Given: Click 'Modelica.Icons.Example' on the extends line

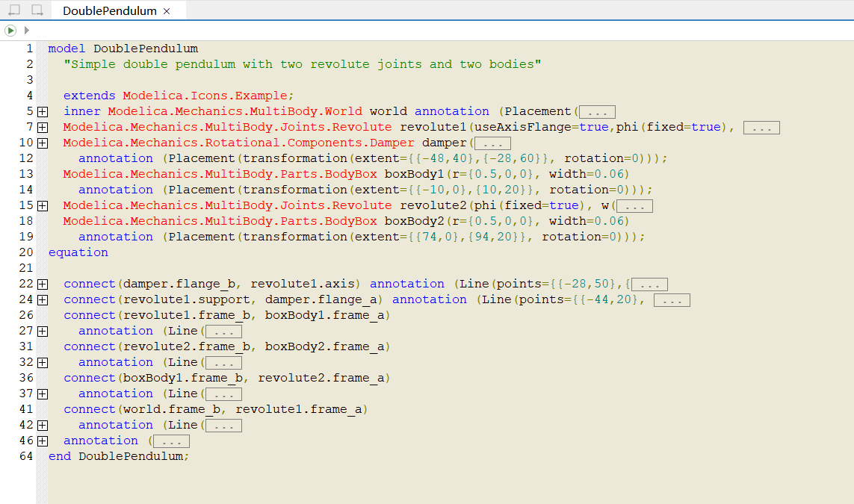Looking at the screenshot, I should click(x=205, y=96).
